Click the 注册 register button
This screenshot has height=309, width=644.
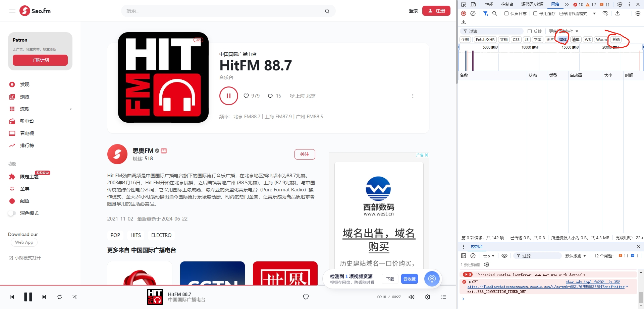436,11
